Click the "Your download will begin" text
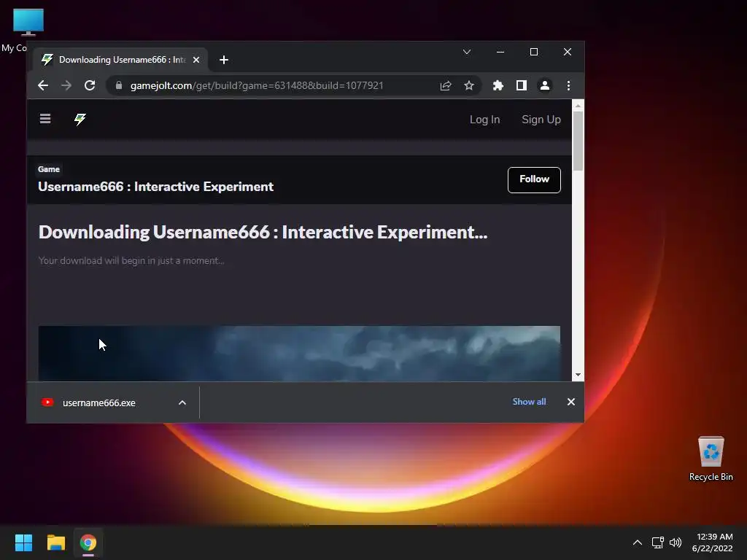Image resolution: width=747 pixels, height=560 pixels. pyautogui.click(x=131, y=260)
